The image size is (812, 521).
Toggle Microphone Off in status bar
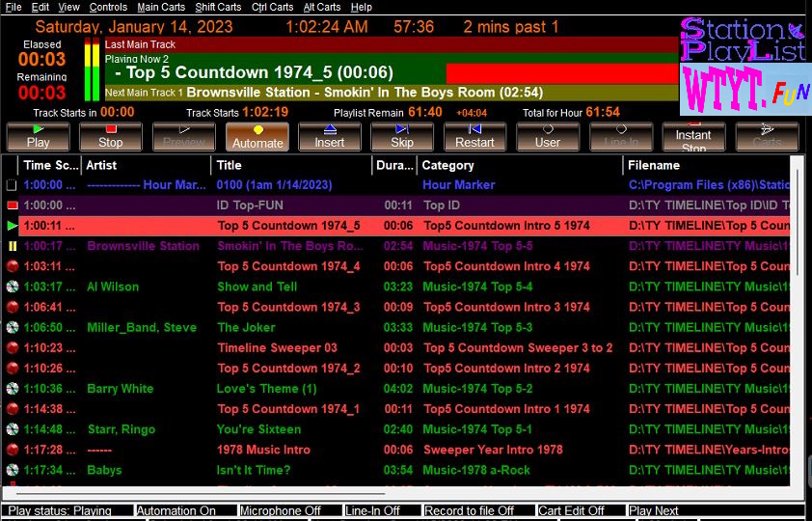[289, 510]
